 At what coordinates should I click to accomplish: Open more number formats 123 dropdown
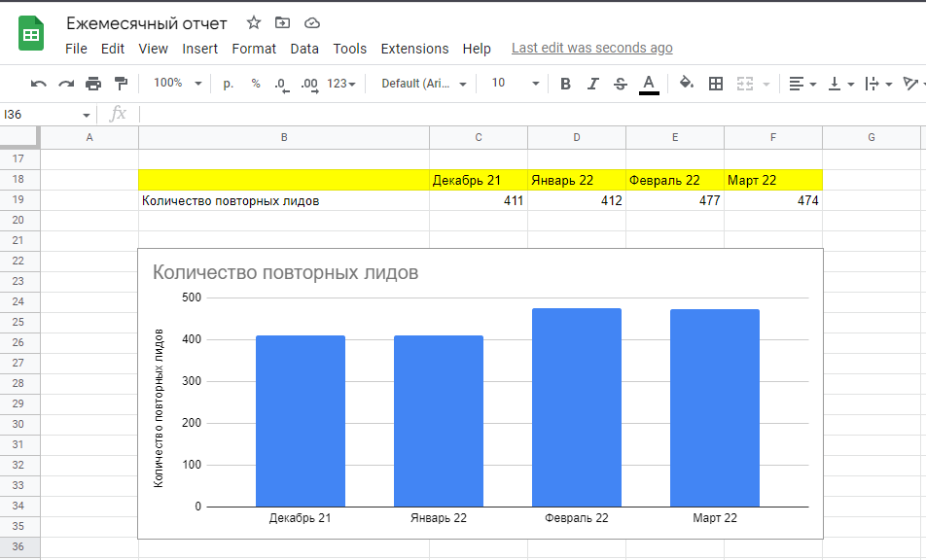341,84
